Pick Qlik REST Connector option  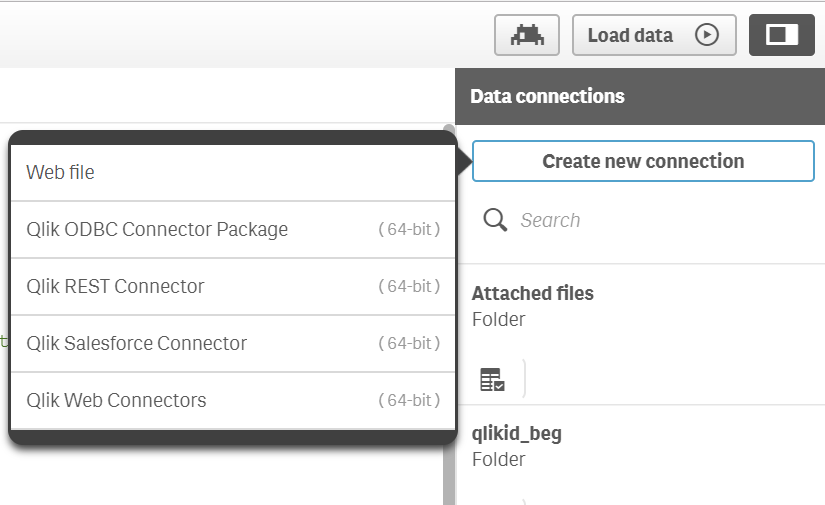115,286
